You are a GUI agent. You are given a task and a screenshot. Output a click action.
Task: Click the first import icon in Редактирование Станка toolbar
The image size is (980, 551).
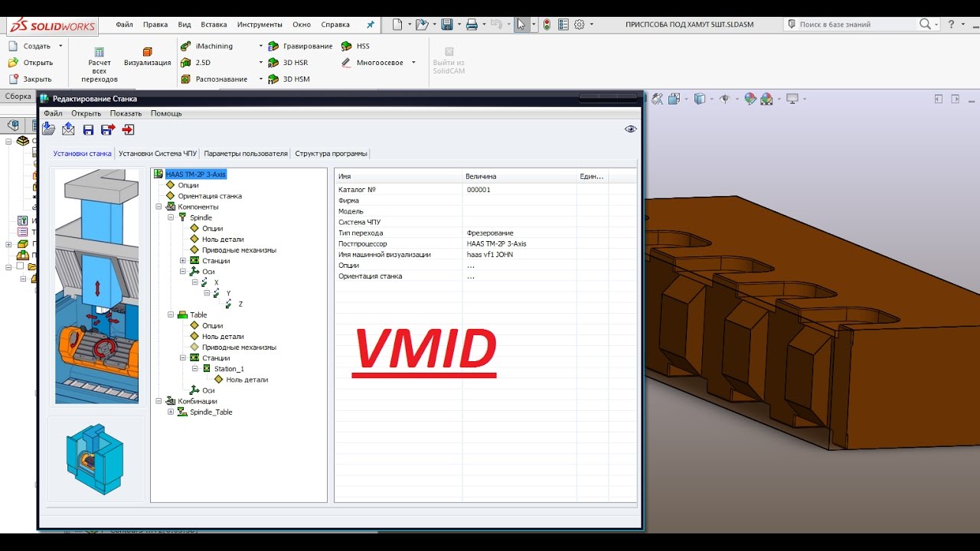pyautogui.click(x=48, y=129)
